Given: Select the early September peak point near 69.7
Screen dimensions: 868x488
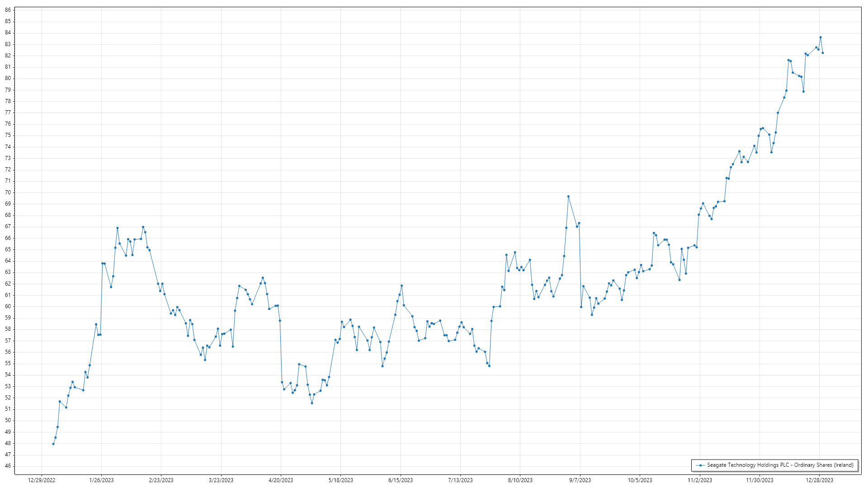Looking at the screenshot, I should pos(568,197).
